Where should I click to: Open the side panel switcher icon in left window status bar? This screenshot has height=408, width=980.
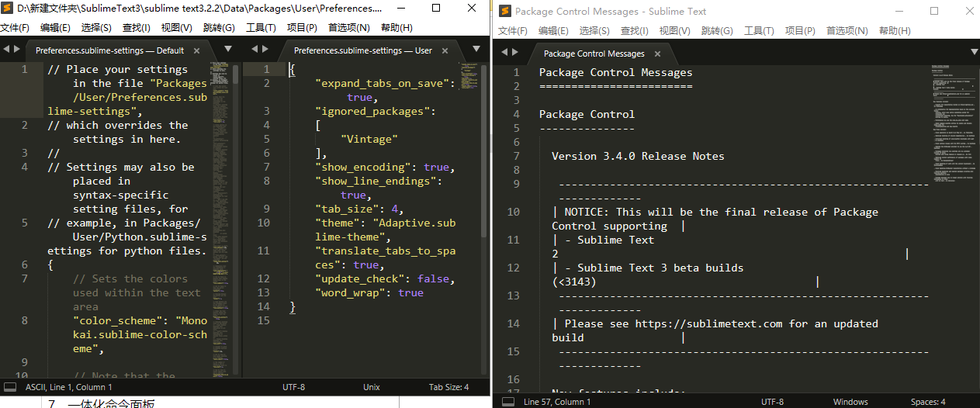coord(10,386)
